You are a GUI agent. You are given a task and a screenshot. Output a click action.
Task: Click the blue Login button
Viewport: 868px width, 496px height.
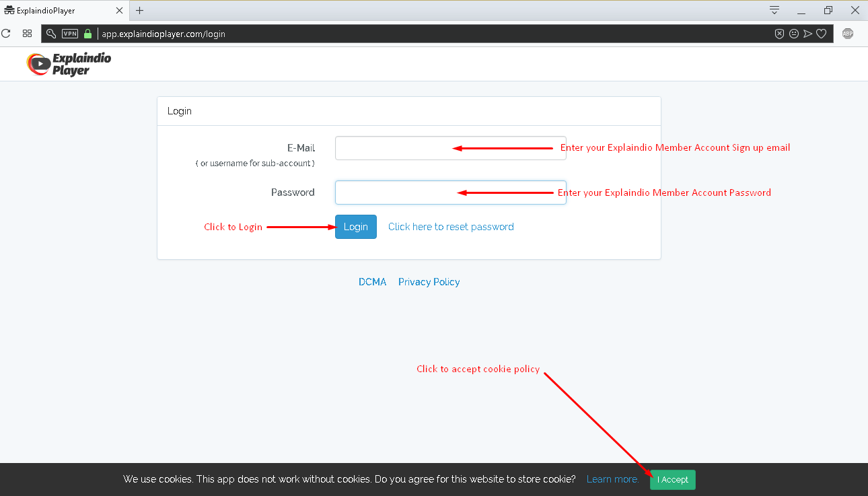[x=356, y=227]
